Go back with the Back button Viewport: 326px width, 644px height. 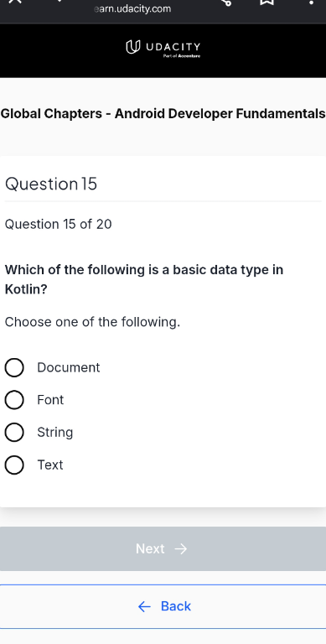(x=163, y=606)
